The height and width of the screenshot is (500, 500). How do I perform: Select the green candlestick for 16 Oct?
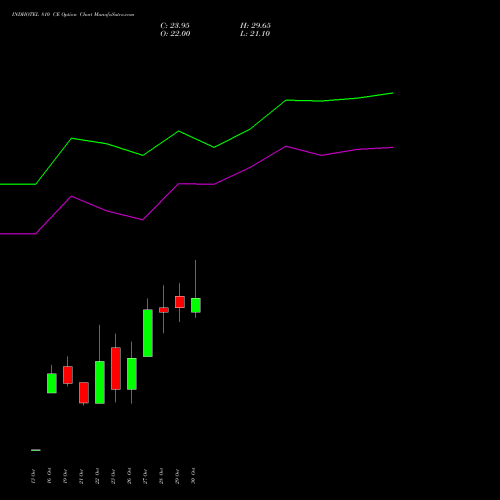pyautogui.click(x=52, y=383)
